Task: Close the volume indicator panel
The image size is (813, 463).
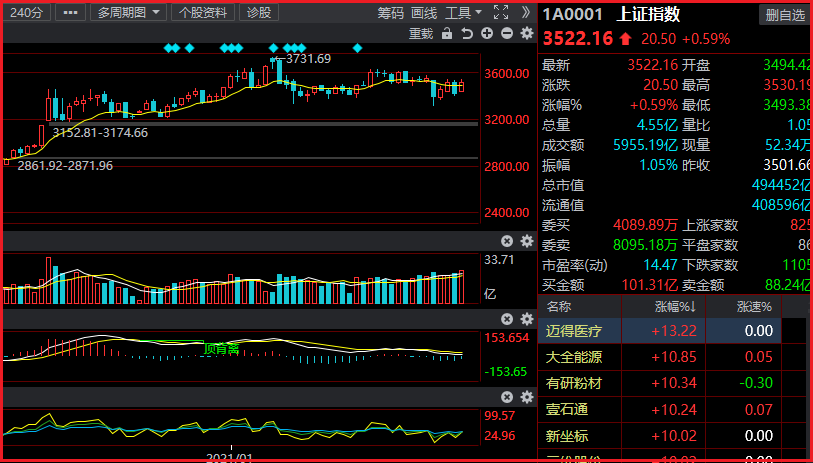Action: pos(507,241)
